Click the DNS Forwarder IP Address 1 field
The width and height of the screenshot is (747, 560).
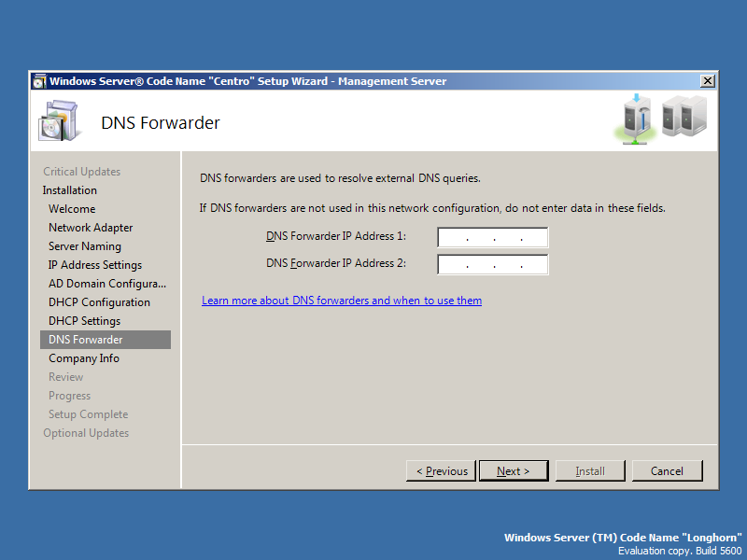point(493,238)
